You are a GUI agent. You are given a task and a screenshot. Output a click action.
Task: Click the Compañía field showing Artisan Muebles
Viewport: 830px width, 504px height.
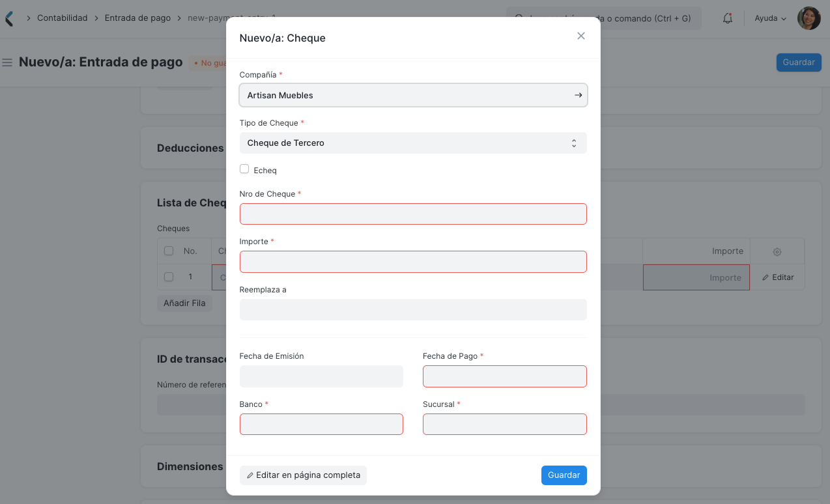[x=413, y=95]
